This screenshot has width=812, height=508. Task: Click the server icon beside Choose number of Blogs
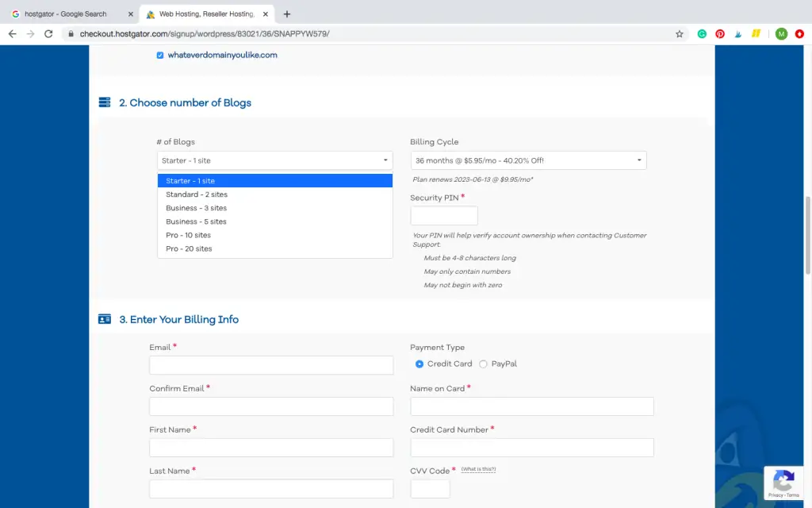coord(105,102)
